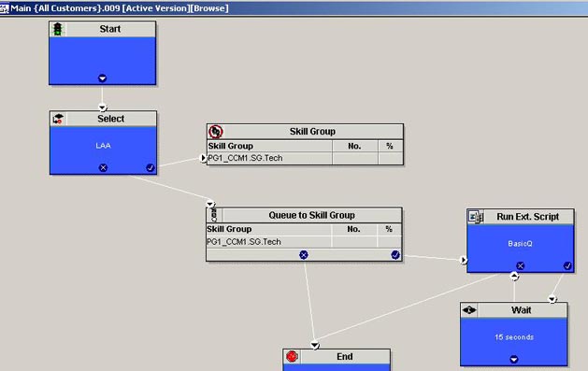Click the script window icon in title bar

coord(4,8)
